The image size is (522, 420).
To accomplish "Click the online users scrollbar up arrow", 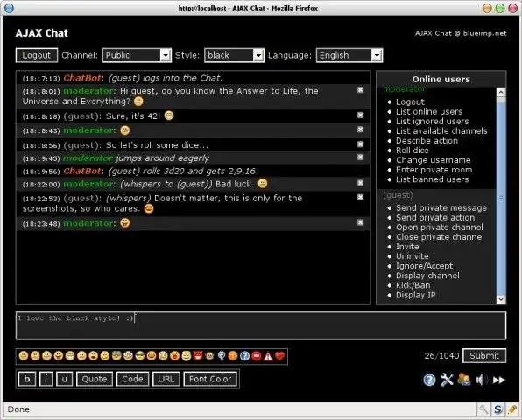I will click(501, 92).
